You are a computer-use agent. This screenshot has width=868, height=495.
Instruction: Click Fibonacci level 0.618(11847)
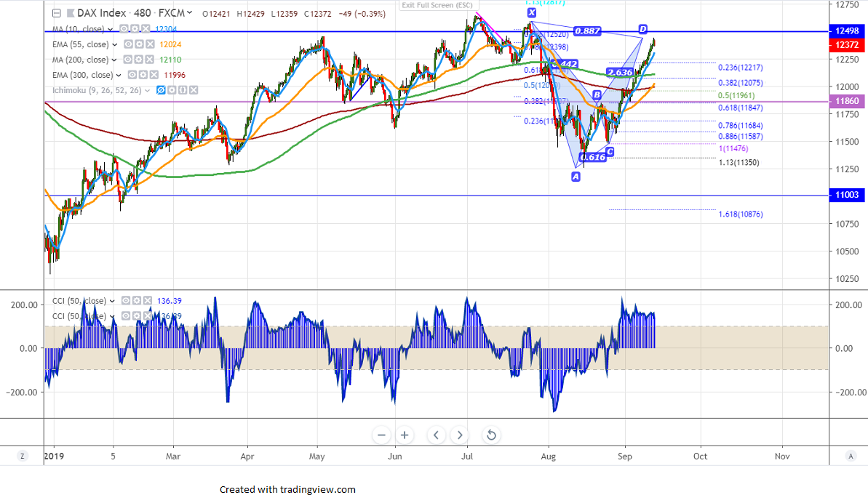[740, 108]
